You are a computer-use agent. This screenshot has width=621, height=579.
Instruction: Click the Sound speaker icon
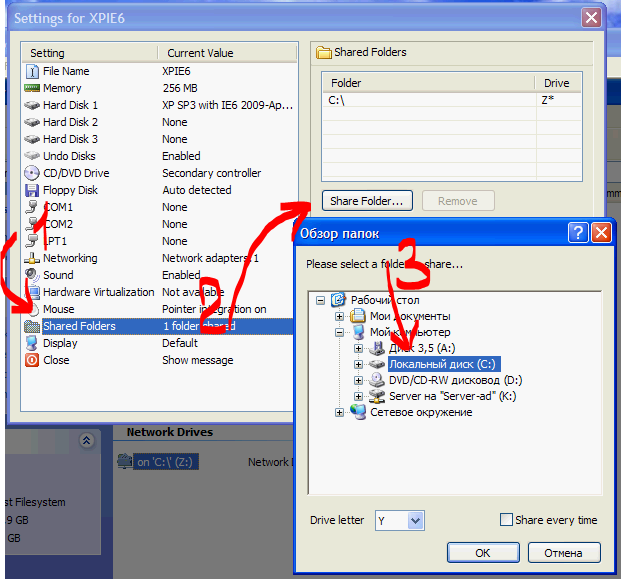32,274
